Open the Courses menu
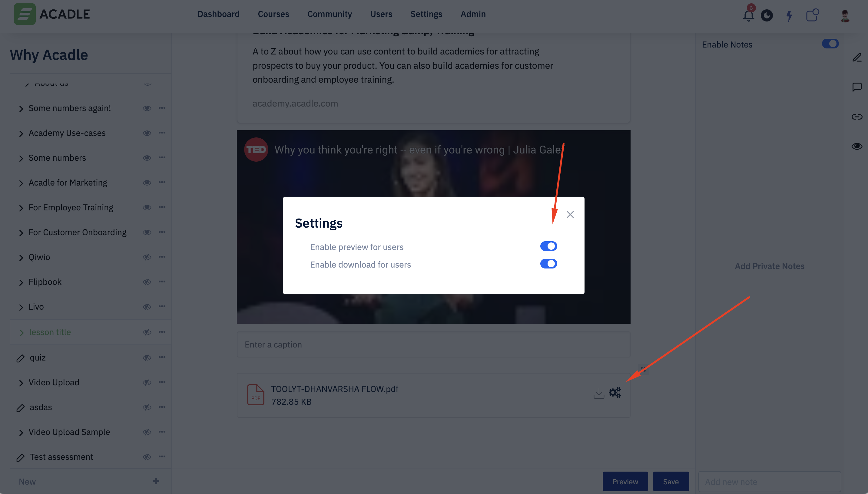 click(273, 14)
